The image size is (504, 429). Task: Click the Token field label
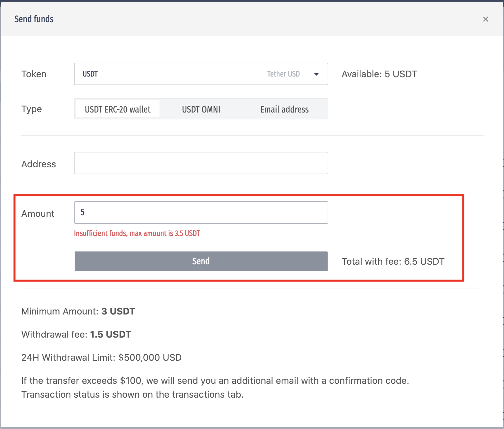click(34, 74)
